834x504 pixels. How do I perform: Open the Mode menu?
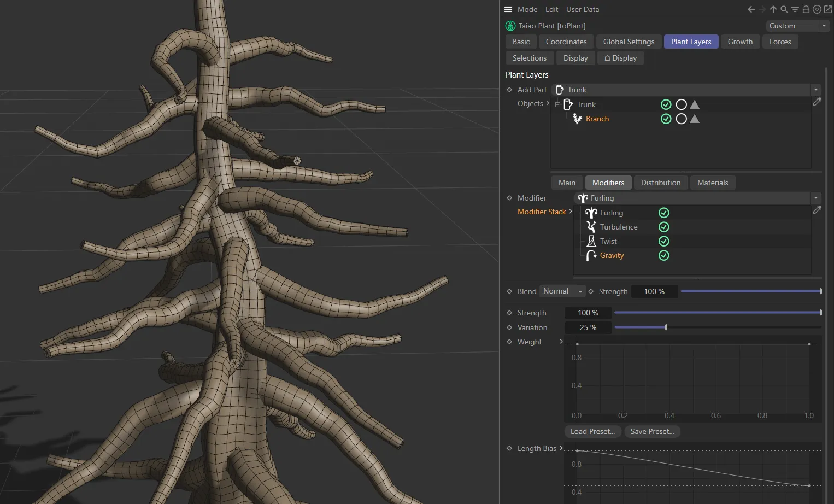coord(526,9)
